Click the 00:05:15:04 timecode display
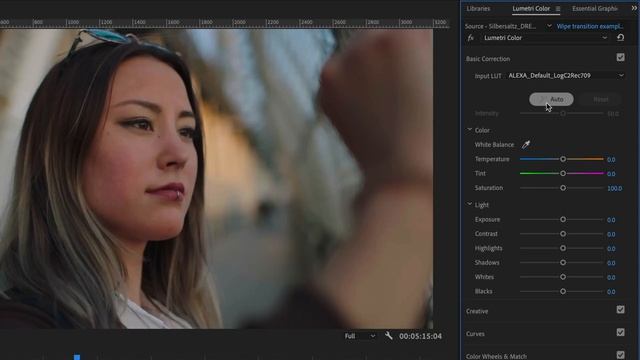Screen dimensions: 640x360 point(420,336)
